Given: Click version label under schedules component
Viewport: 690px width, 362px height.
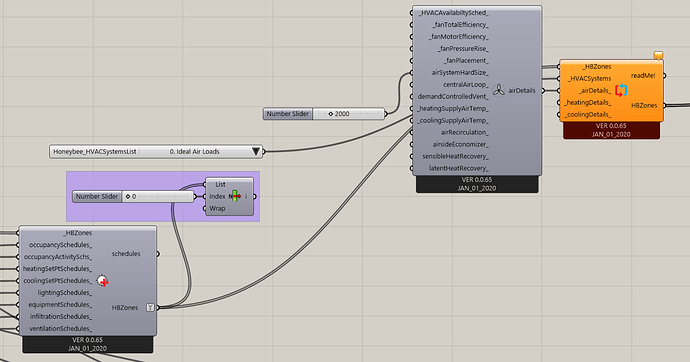Looking at the screenshot, I should [x=88, y=344].
